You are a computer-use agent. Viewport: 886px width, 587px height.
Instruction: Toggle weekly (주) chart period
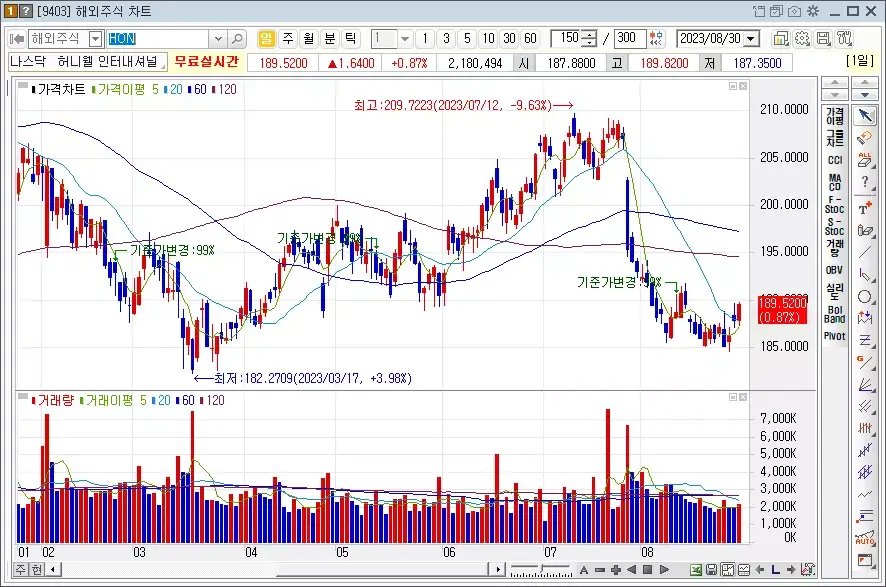click(x=288, y=38)
